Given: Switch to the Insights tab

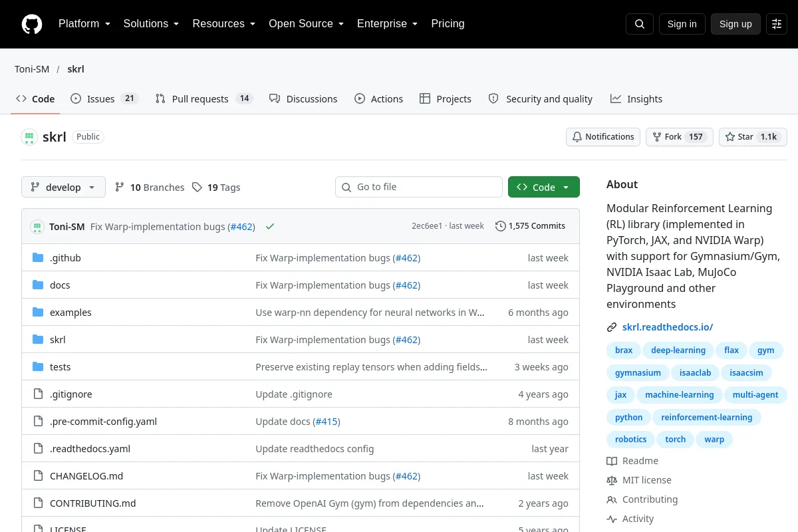Looking at the screenshot, I should click(636, 98).
